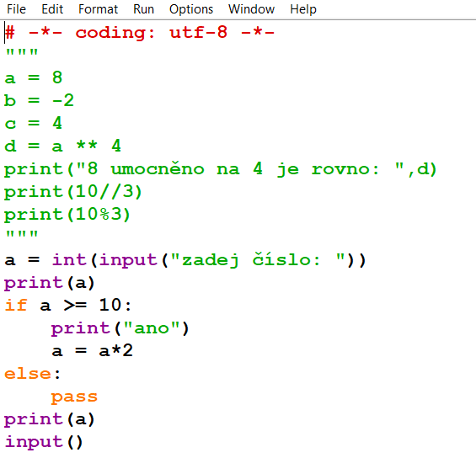Click the closing triple-quote line
The image size is (476, 474).
[22, 234]
